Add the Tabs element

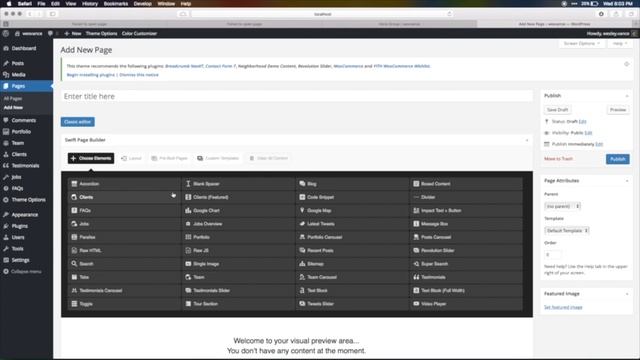coord(124,277)
